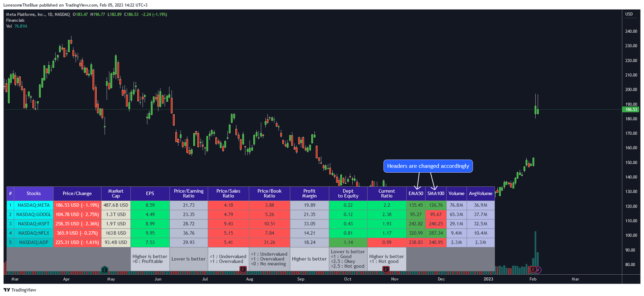Click the Dept to Equity column header
Screen dimensions: 644x296
348,194
